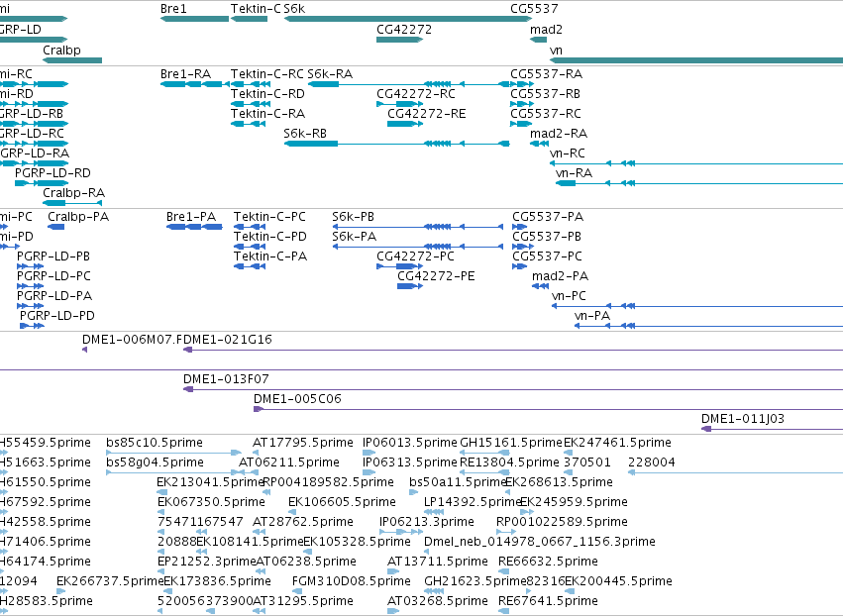Select the CG42272-PE protein label
The height and width of the screenshot is (616, 843).
point(436,276)
